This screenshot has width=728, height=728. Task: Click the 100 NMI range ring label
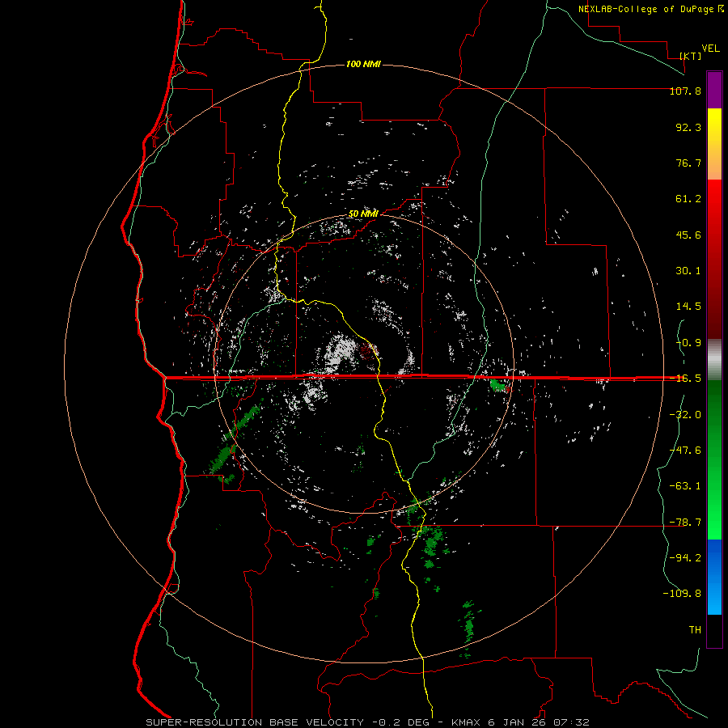click(x=363, y=64)
